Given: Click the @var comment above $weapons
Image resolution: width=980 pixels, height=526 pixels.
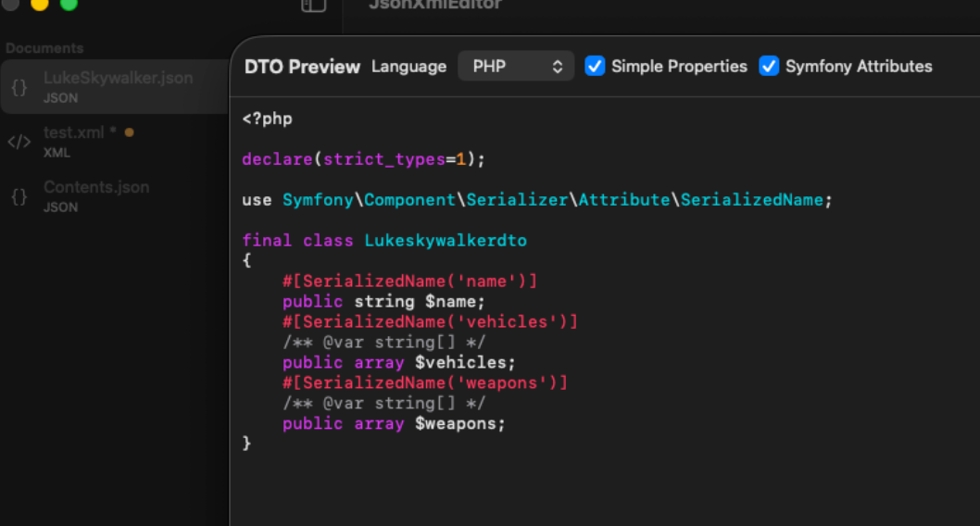Looking at the screenshot, I should click(x=383, y=404).
